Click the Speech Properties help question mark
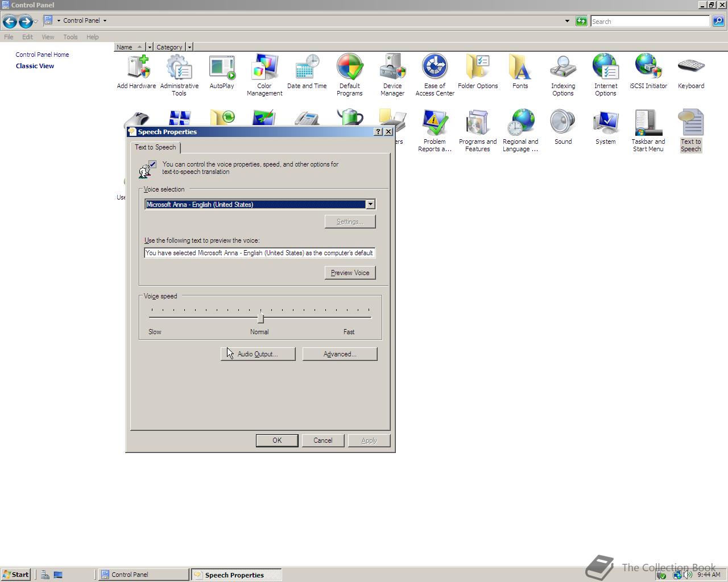The width and height of the screenshot is (728, 582). (x=378, y=131)
